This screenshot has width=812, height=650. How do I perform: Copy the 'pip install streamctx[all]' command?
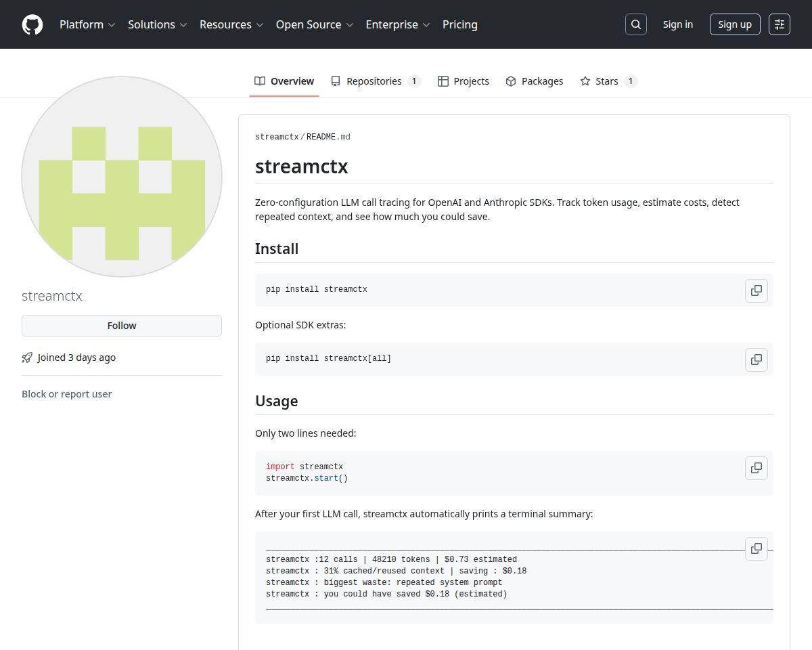point(757,360)
